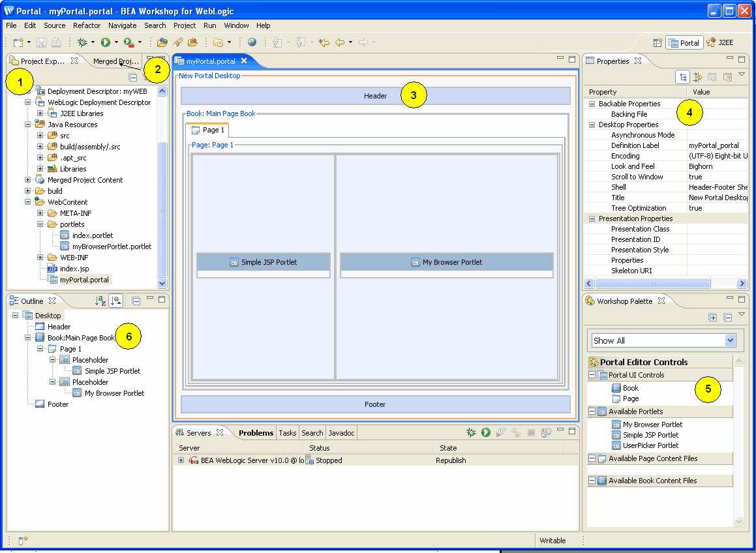Screen dimensions: 756x553
Task: Publish changes to the server
Action: pos(545,432)
